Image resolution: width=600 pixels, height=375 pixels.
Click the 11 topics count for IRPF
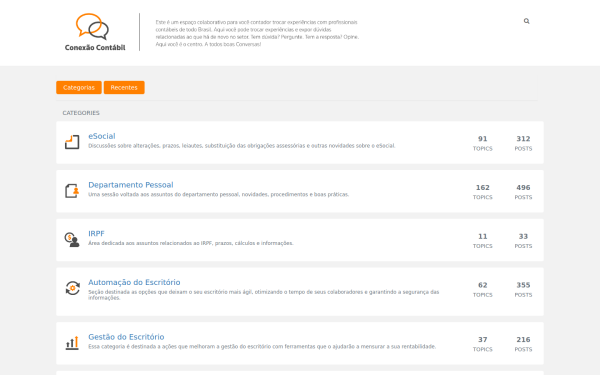point(483,236)
